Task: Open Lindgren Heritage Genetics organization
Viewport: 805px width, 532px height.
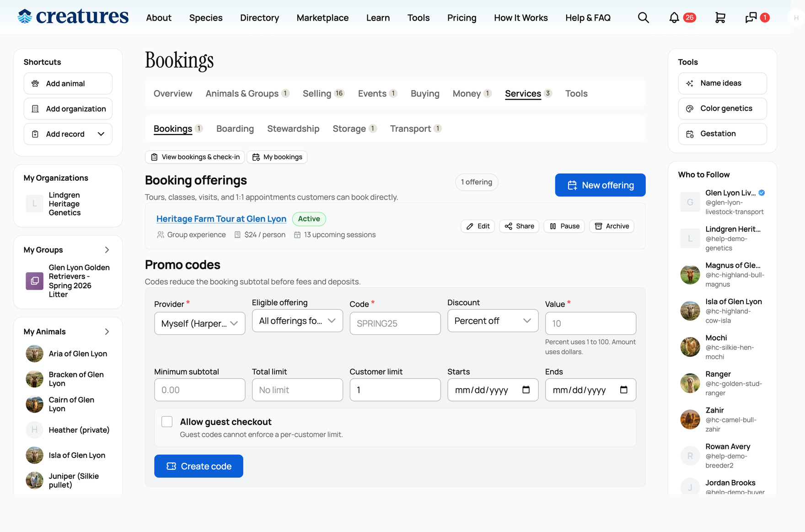Action: (68, 204)
